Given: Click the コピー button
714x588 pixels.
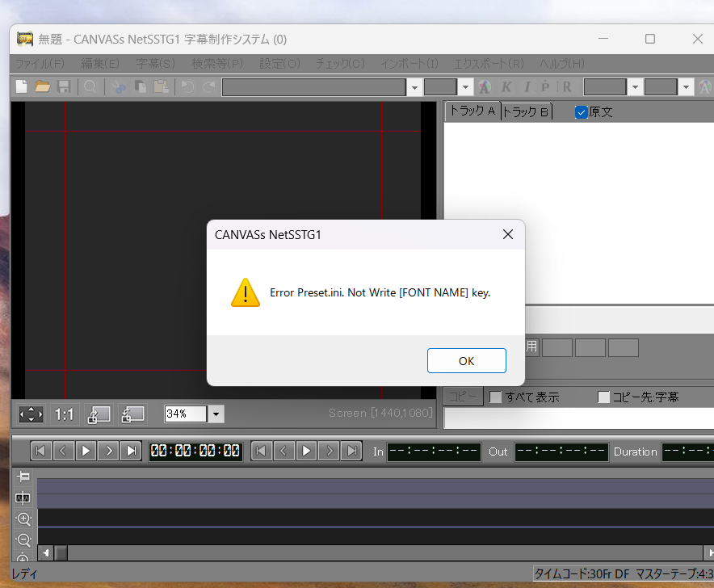Looking at the screenshot, I should click(x=463, y=397).
